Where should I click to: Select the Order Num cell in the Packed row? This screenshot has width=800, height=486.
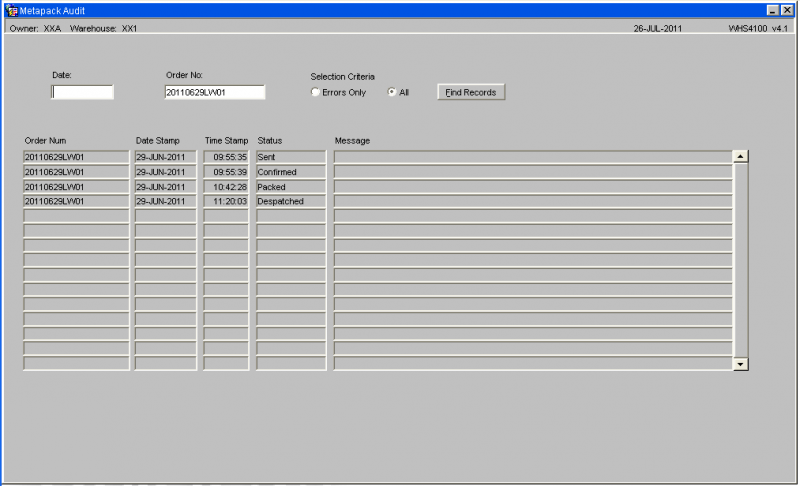(76, 187)
